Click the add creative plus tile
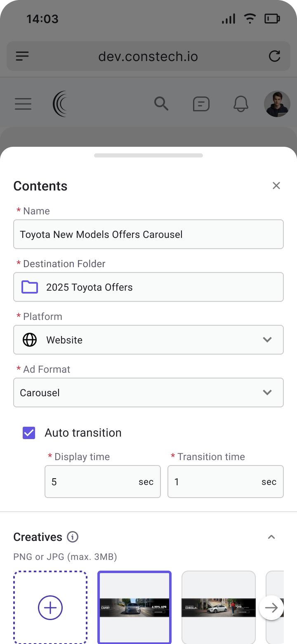 [50, 607]
